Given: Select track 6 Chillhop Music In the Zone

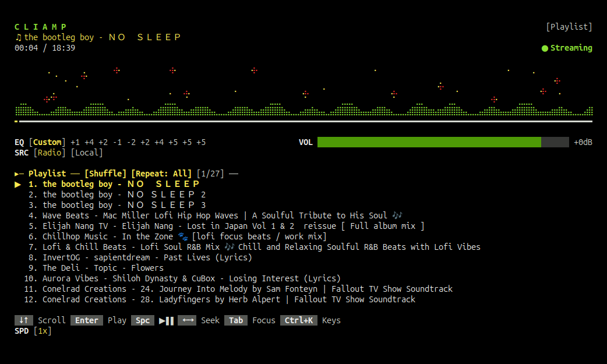Looking at the screenshot, I should point(178,236).
